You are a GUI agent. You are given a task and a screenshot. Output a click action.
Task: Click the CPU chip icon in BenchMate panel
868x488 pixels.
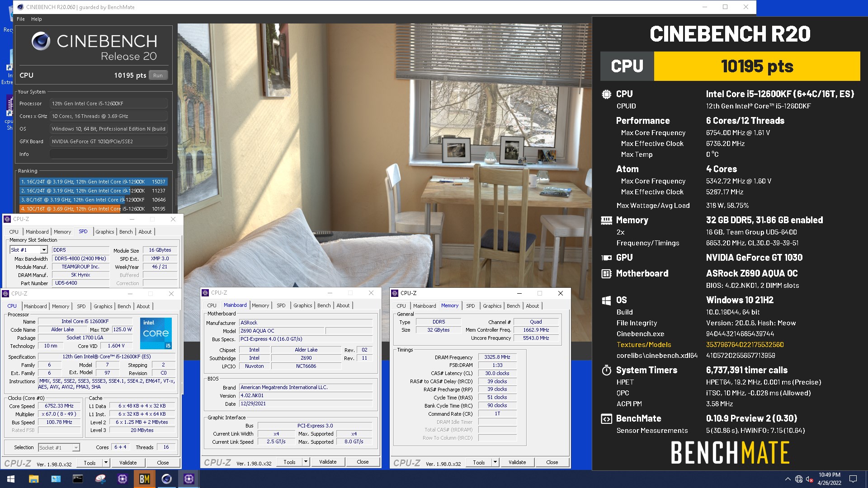pos(606,94)
